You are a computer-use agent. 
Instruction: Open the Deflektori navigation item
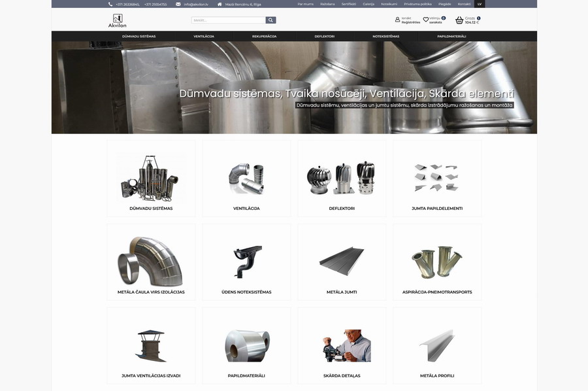pyautogui.click(x=325, y=37)
